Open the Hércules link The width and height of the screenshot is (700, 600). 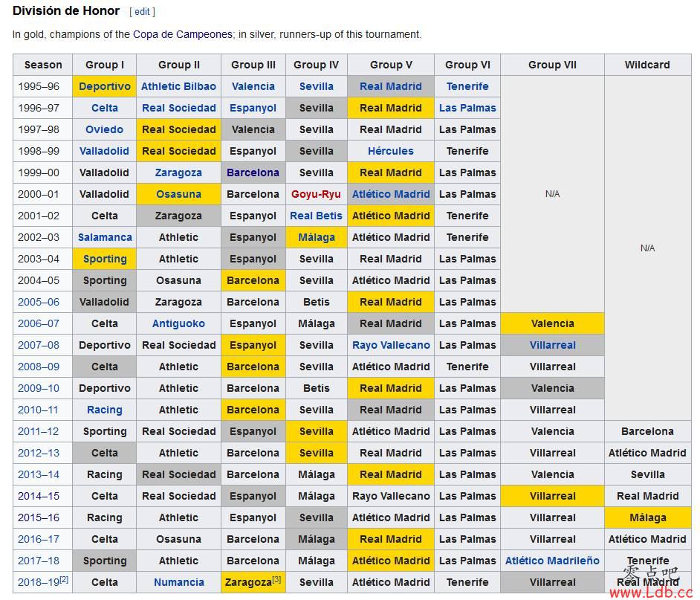(391, 151)
